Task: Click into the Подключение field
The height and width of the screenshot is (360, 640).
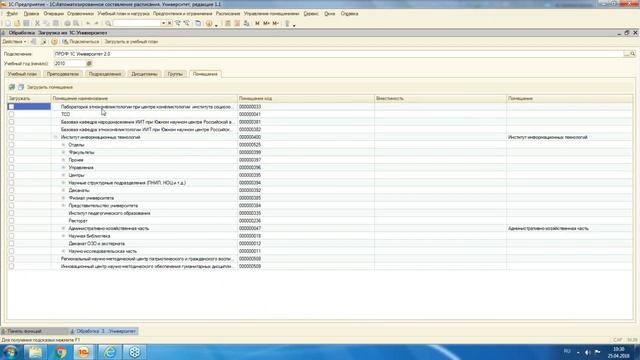Action: (x=338, y=54)
